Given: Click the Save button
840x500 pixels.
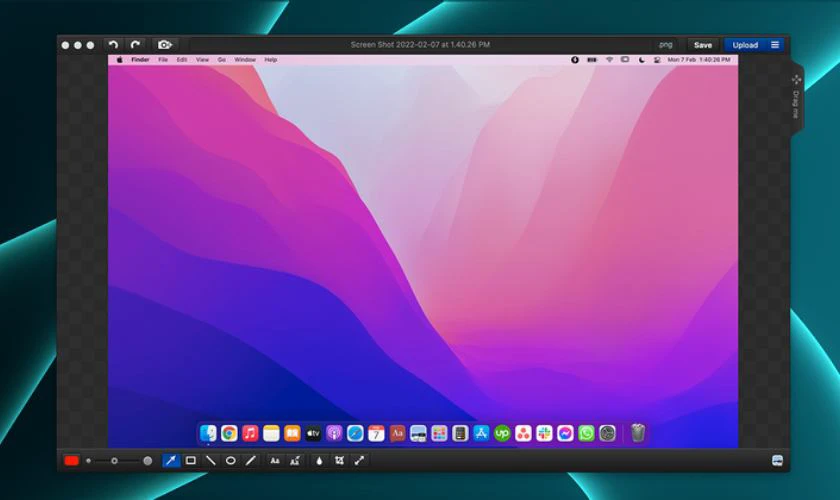Looking at the screenshot, I should tap(703, 45).
